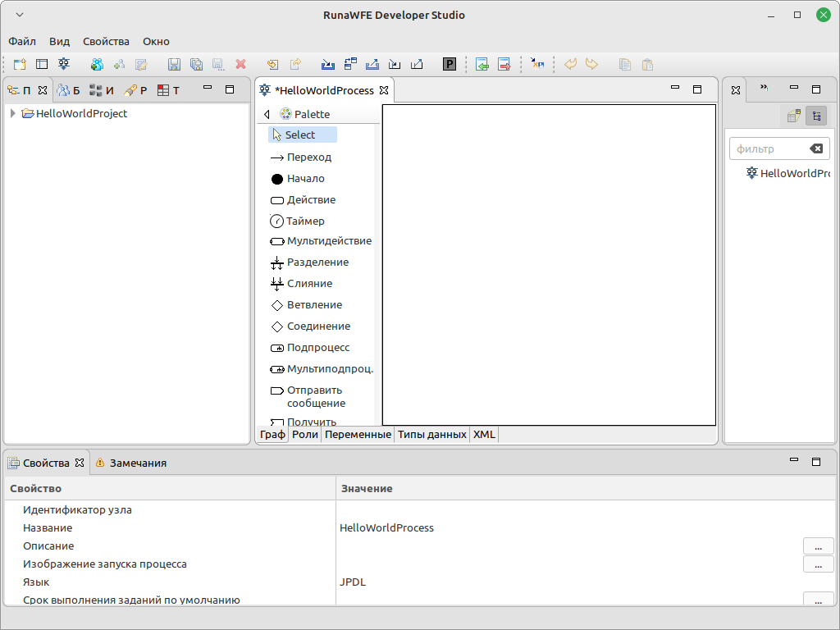The height and width of the screenshot is (630, 840).
Task: Close the Свойства view tab
Action: click(x=80, y=463)
